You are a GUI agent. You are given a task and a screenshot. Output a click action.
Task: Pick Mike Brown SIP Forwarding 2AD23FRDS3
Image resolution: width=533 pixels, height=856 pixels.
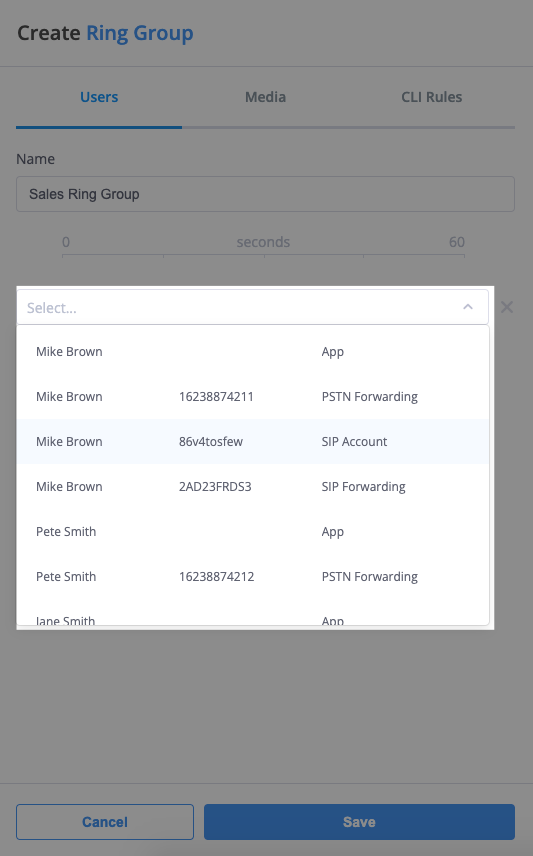(253, 486)
